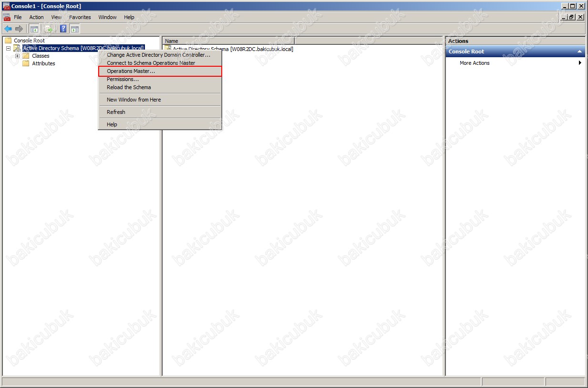588x388 pixels.
Task: Choose Connect to Schema Operations Master
Action: 160,63
